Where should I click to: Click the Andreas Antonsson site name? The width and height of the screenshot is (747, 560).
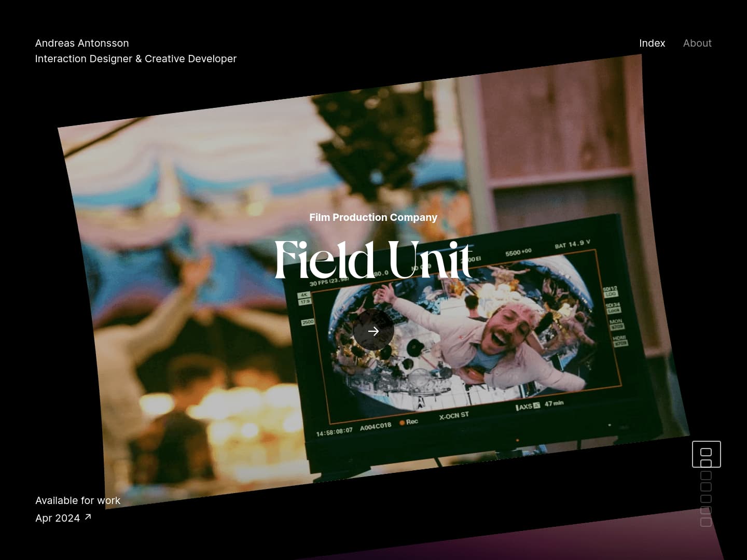click(82, 43)
